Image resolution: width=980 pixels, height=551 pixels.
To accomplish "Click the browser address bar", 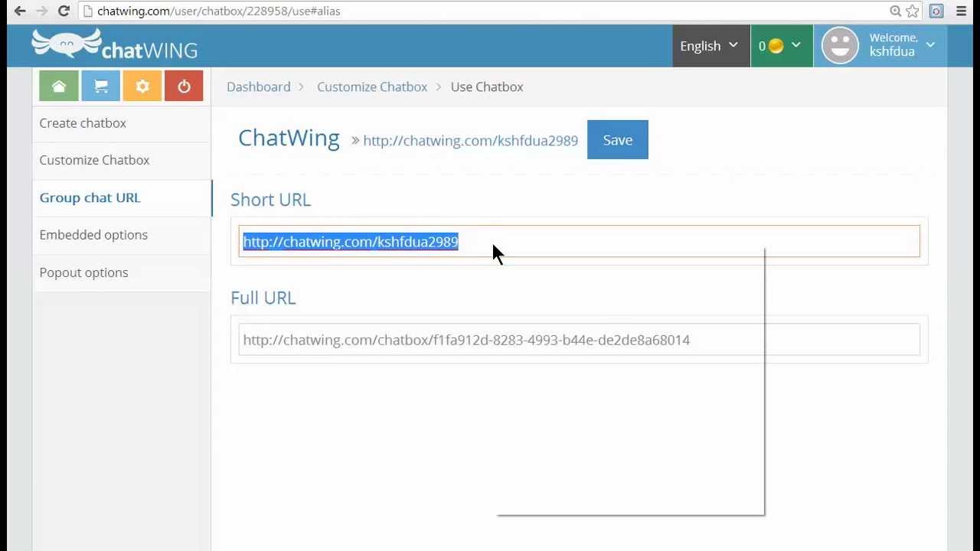I will [482, 11].
